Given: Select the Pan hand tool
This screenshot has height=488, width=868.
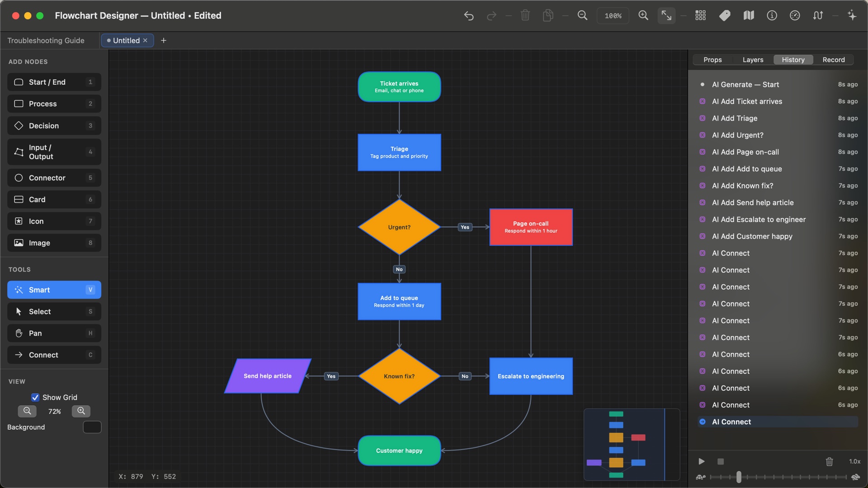Looking at the screenshot, I should 54,333.
